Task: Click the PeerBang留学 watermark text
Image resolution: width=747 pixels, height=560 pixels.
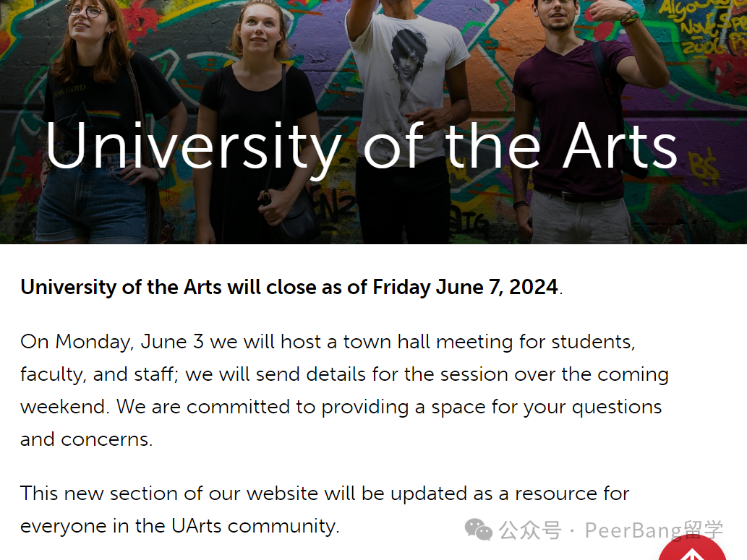Action: tap(654, 530)
